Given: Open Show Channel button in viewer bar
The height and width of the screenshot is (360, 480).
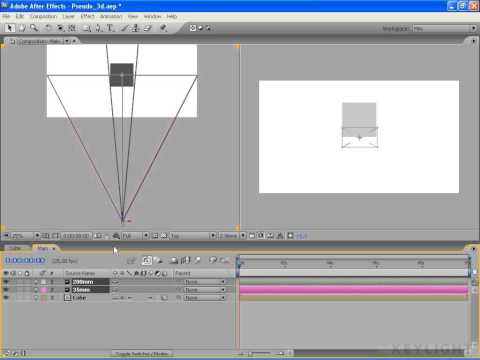Looking at the screenshot, I should coord(116,236).
